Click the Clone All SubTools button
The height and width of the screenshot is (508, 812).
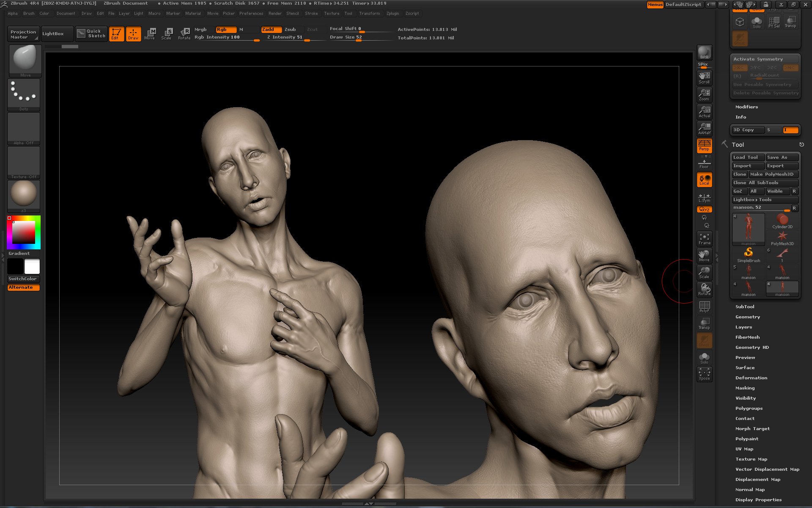coord(765,183)
